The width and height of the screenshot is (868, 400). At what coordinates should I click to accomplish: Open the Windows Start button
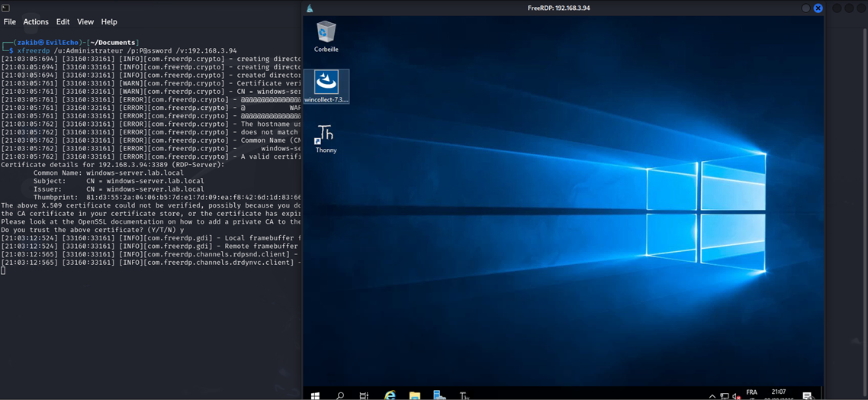315,395
